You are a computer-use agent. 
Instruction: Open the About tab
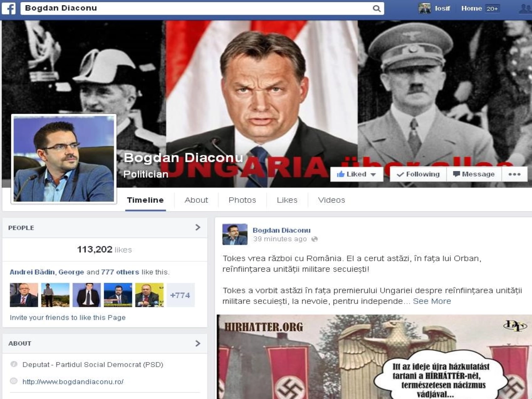pyautogui.click(x=196, y=200)
